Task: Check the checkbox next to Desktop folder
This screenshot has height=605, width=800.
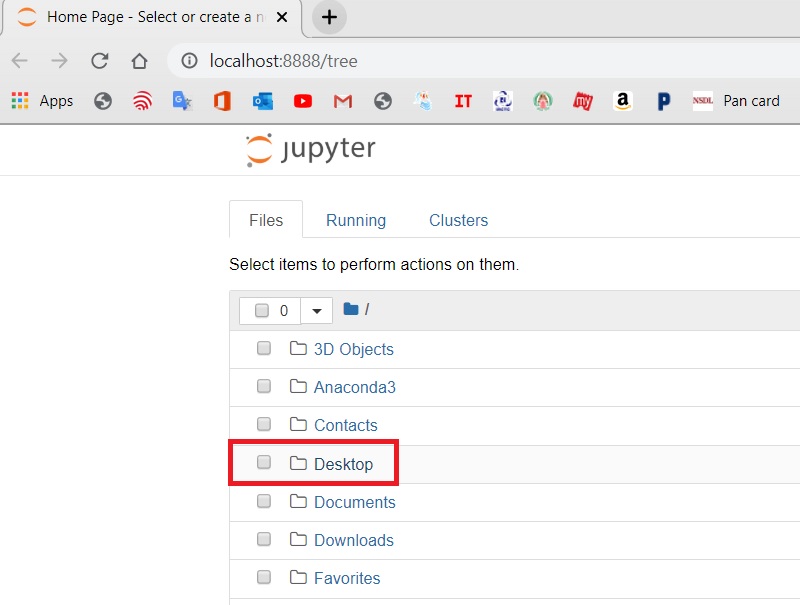Action: (263, 461)
